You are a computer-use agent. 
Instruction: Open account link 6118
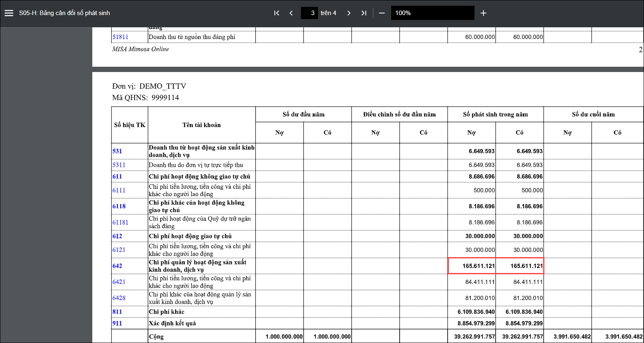point(119,207)
